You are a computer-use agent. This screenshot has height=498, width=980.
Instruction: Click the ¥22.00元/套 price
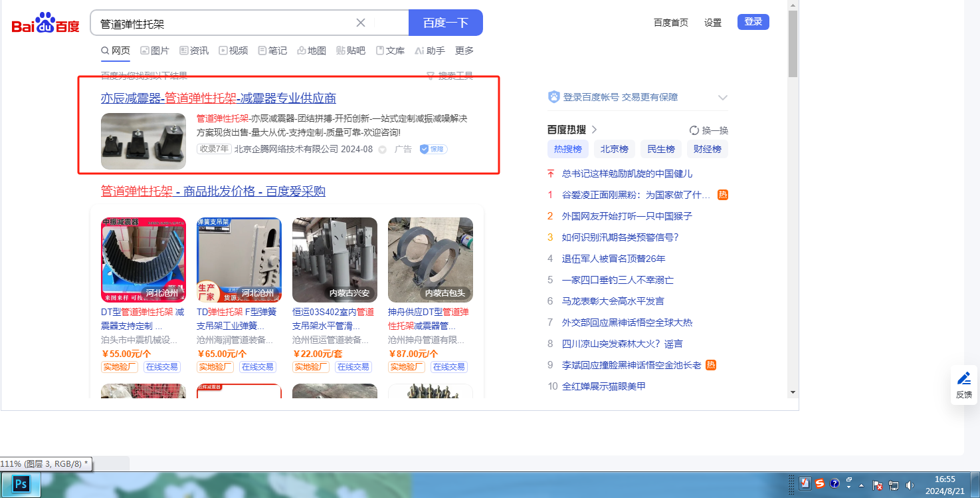tap(318, 354)
